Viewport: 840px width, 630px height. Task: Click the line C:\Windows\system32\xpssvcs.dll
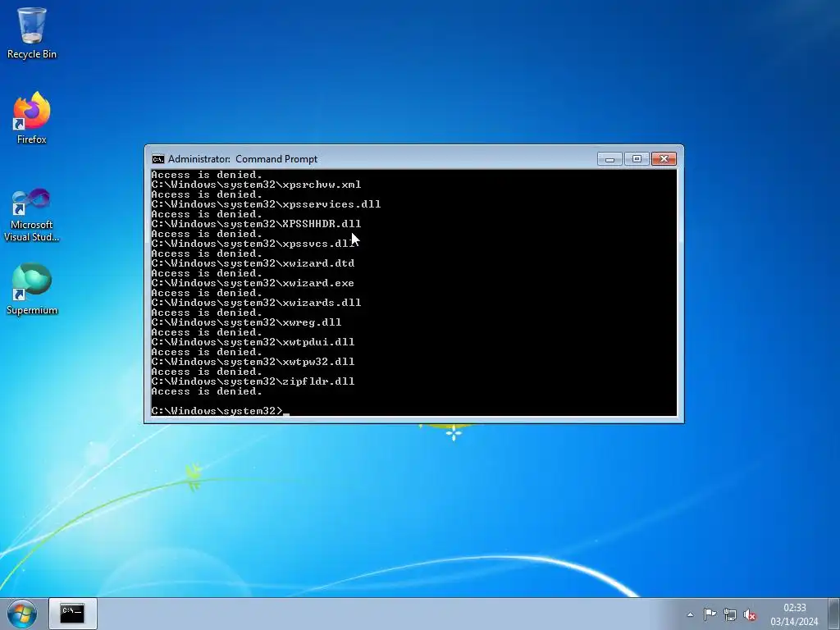pos(253,244)
